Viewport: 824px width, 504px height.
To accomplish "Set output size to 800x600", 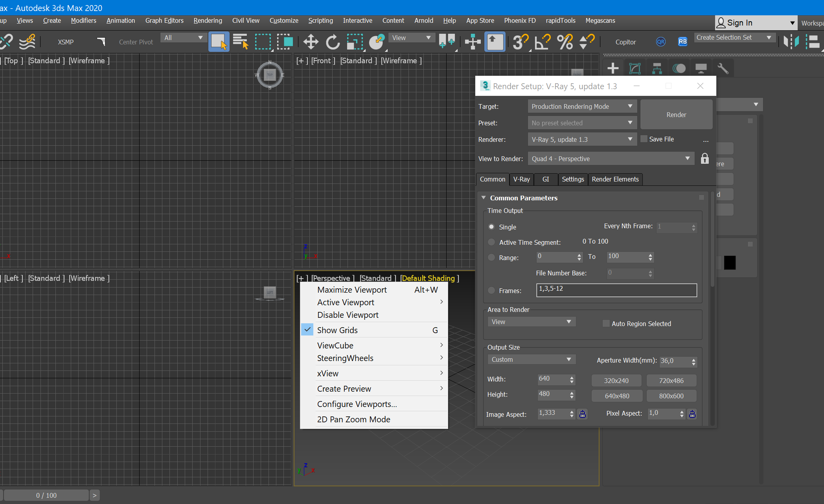I will 671,396.
